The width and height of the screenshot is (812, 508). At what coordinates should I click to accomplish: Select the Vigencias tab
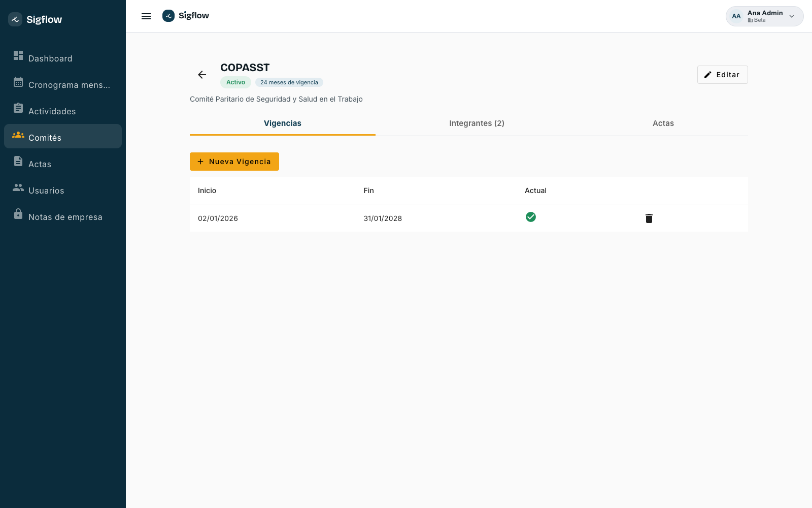point(283,123)
